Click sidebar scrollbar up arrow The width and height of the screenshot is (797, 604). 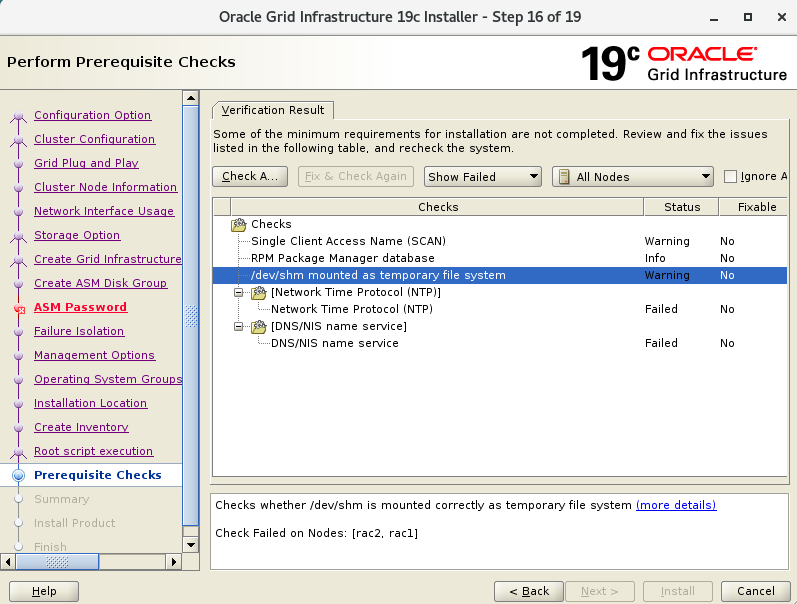pos(191,97)
